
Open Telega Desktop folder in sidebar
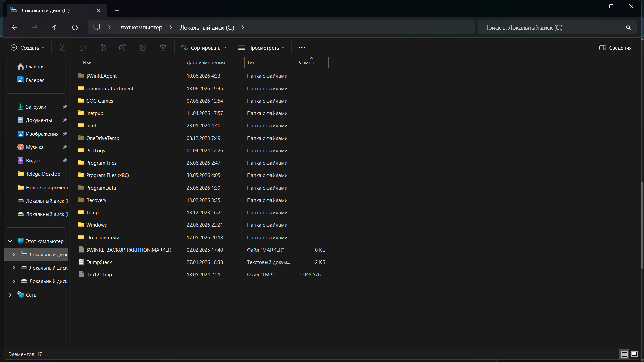[39, 174]
